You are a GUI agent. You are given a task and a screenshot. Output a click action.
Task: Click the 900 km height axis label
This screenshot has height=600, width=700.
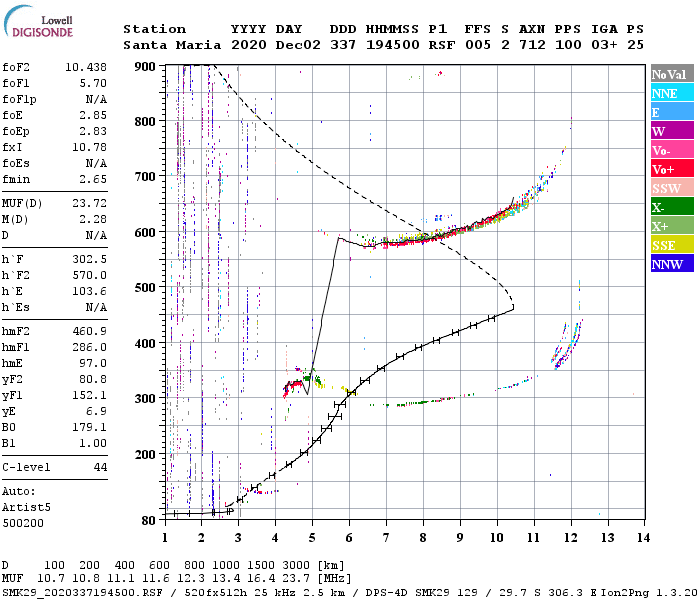pyautogui.click(x=145, y=67)
